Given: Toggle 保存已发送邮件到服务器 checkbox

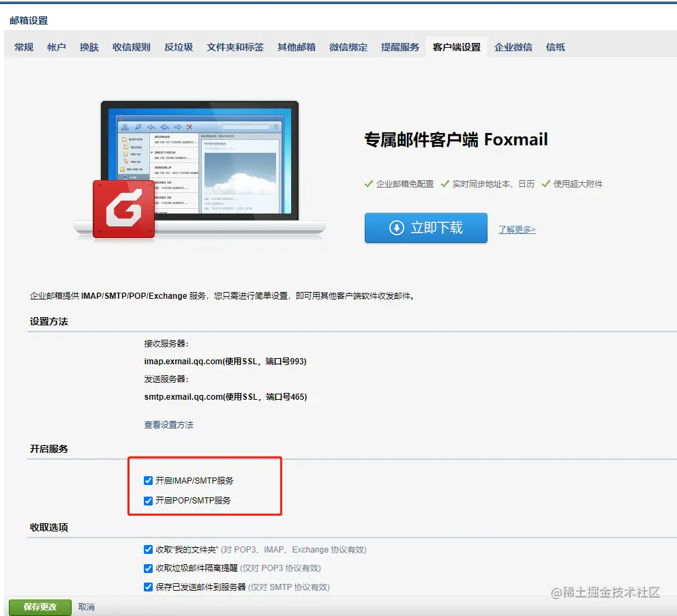Looking at the screenshot, I should point(148,587).
